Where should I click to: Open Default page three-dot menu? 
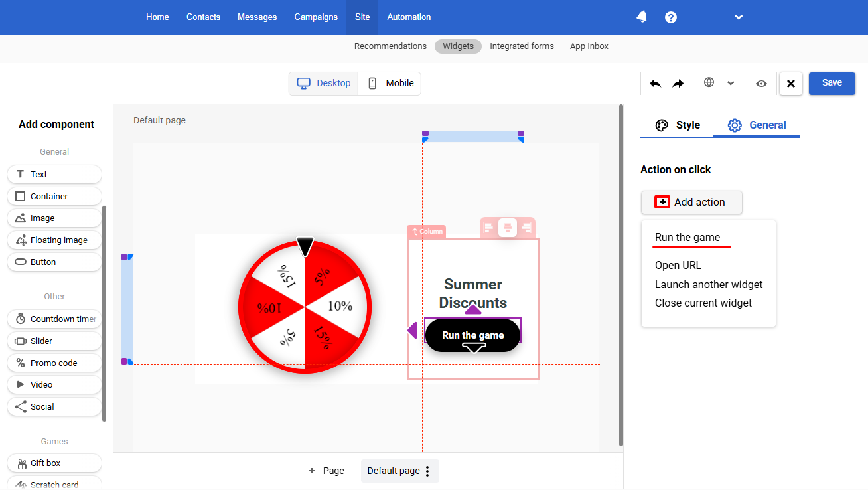point(427,471)
